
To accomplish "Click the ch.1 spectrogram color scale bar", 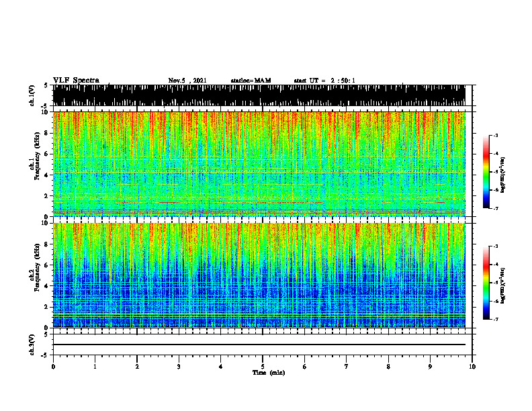I will (x=486, y=172).
